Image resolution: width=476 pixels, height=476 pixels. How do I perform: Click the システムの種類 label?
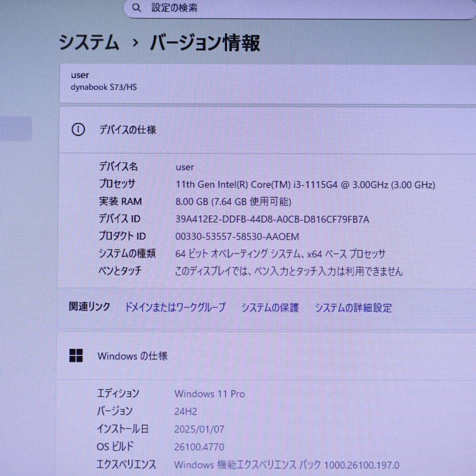[127, 253]
